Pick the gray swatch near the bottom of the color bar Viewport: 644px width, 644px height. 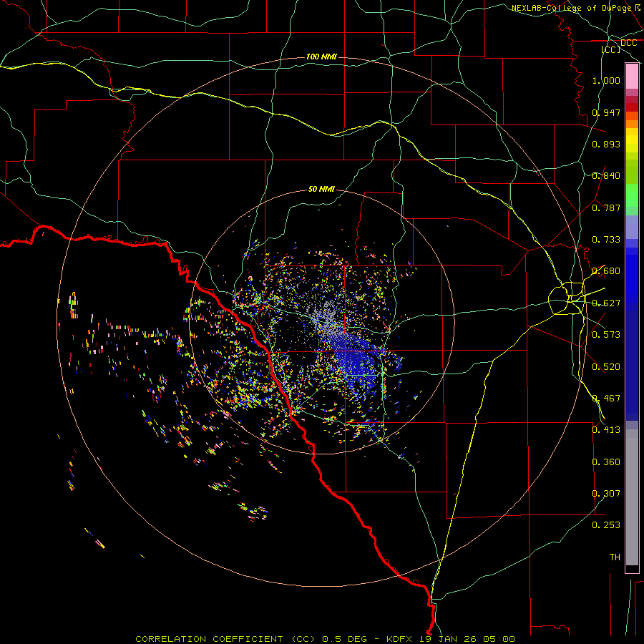point(632,497)
